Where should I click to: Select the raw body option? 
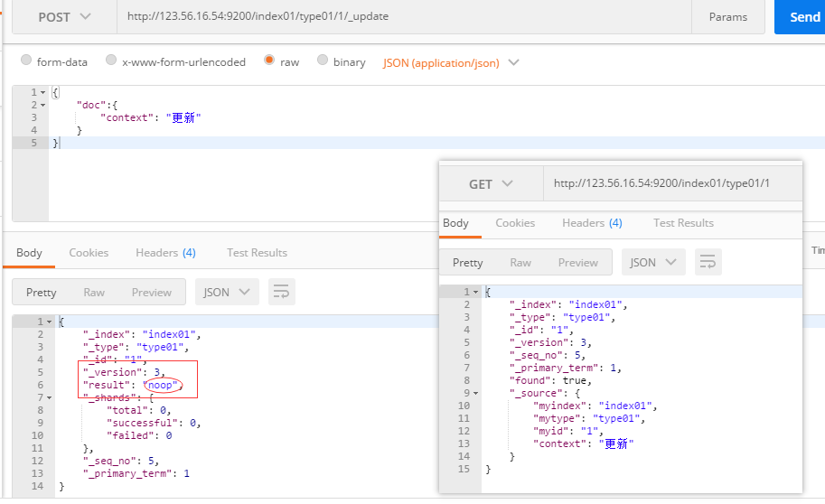click(x=269, y=60)
